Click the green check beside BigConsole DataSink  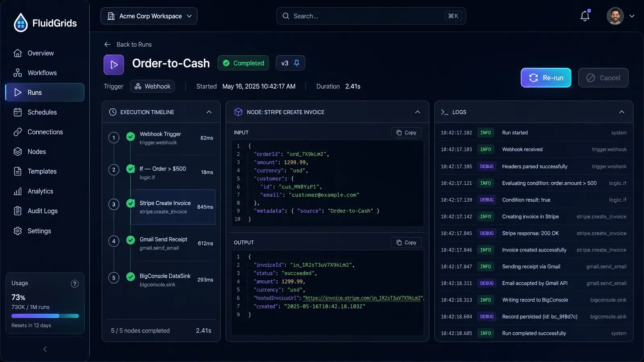(130, 277)
